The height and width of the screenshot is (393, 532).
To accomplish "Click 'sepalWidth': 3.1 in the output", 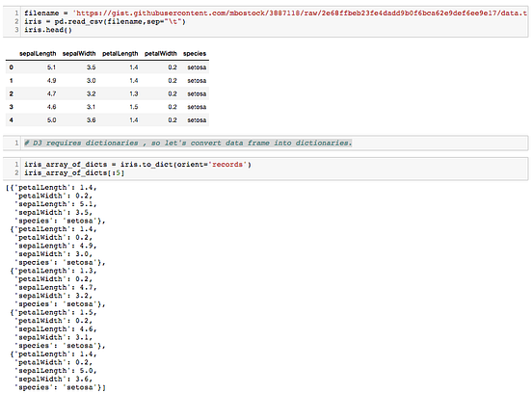I will tap(54, 337).
